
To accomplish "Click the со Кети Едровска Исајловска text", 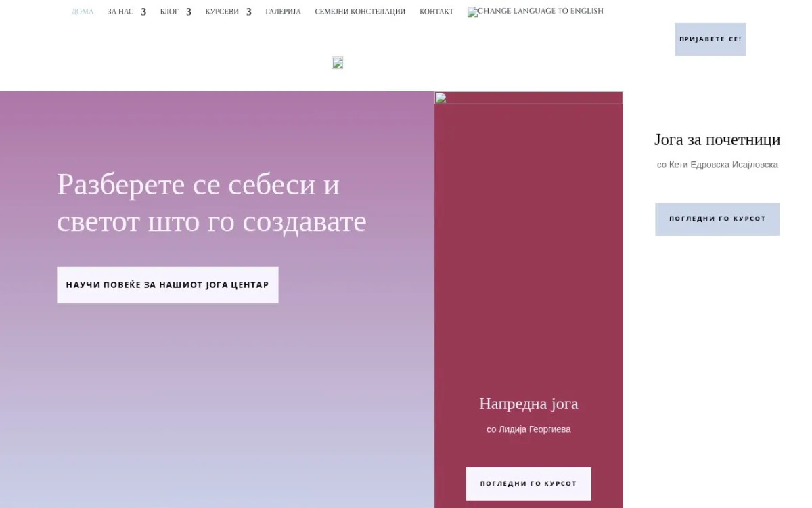I will (717, 165).
